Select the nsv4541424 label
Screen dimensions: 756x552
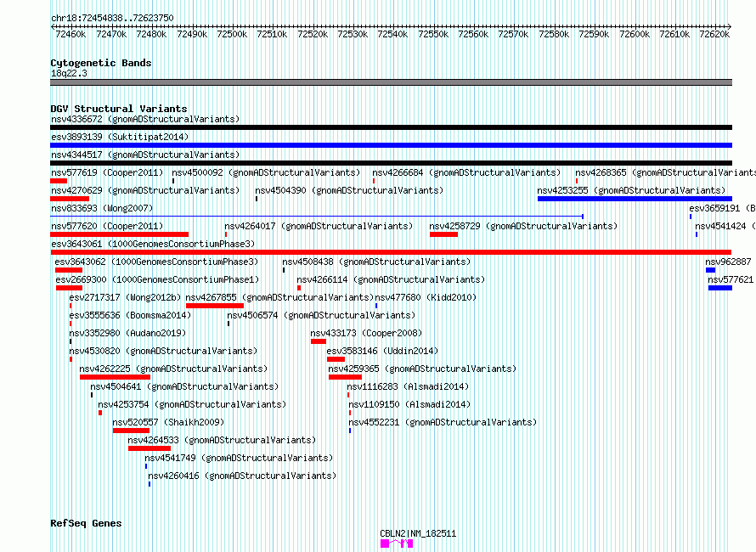[x=725, y=226]
